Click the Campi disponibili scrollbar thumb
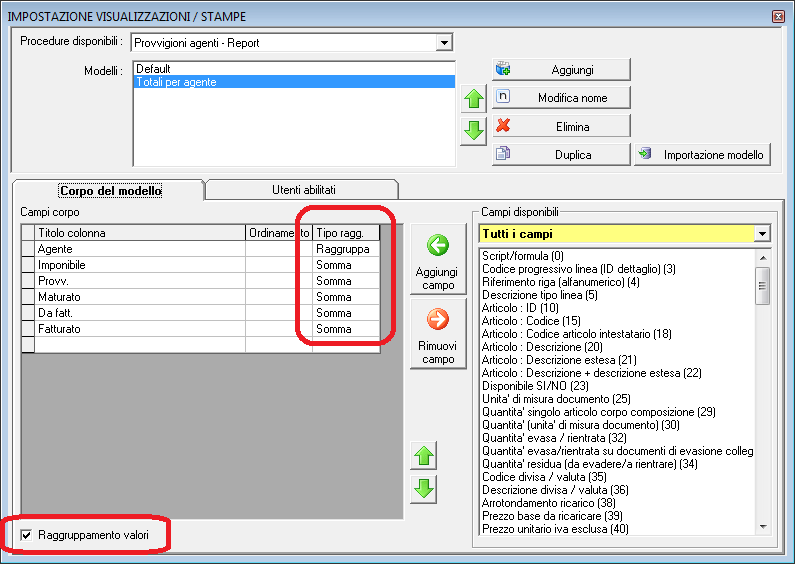Image resolution: width=795 pixels, height=564 pixels. (762, 286)
